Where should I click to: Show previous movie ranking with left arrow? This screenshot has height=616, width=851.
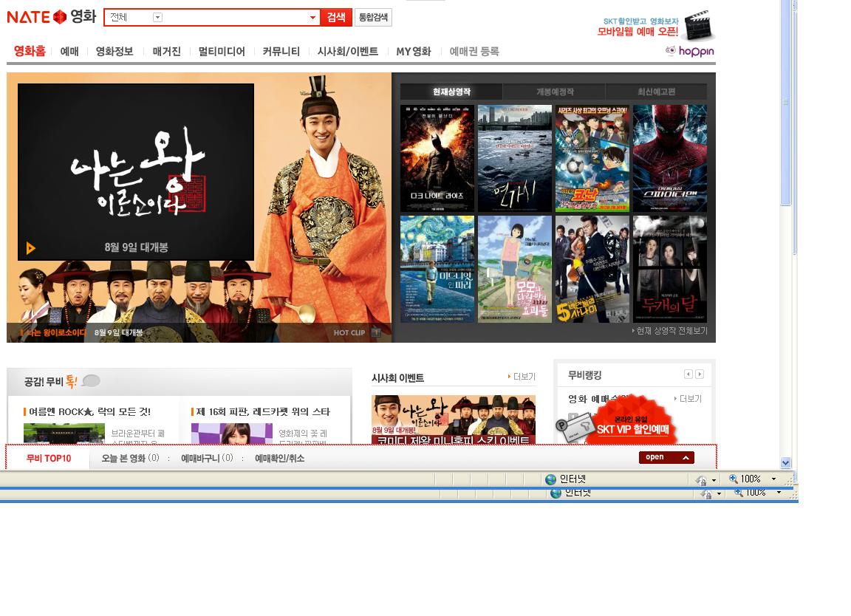(688, 374)
